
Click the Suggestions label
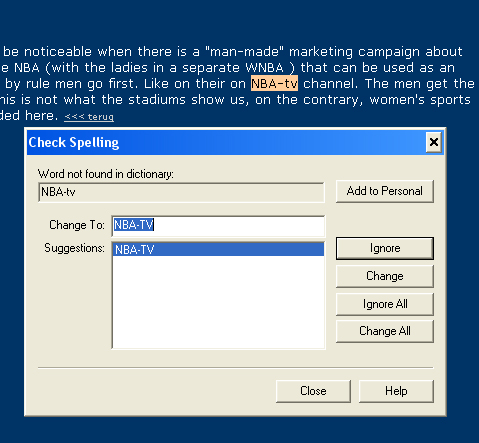coord(74,248)
